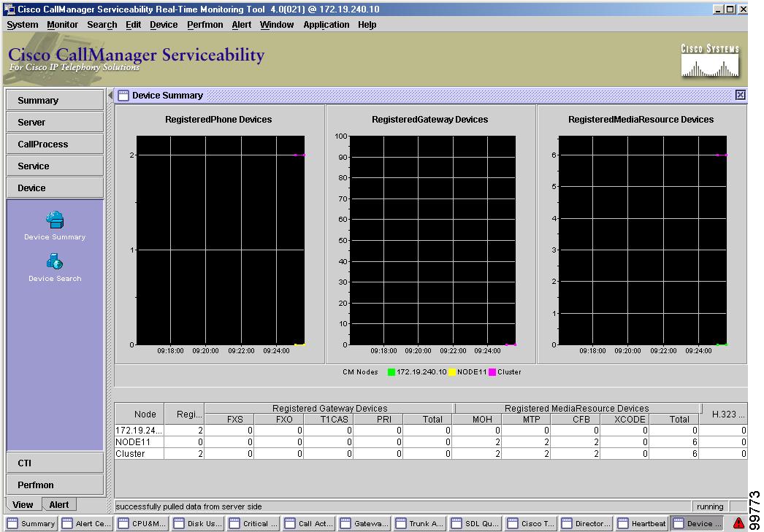Select the CallProcess category button
The width and height of the screenshot is (764, 532).
coord(55,144)
